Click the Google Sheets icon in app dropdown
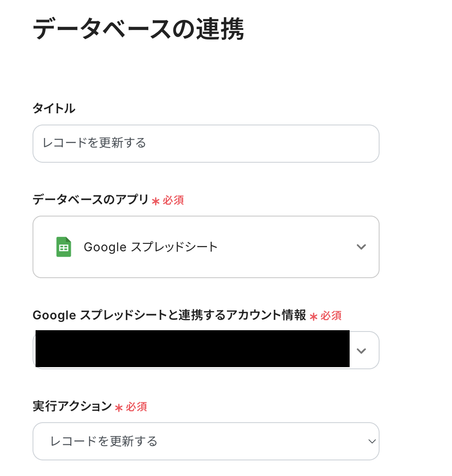Image resolution: width=452 pixels, height=476 pixels. (x=64, y=247)
